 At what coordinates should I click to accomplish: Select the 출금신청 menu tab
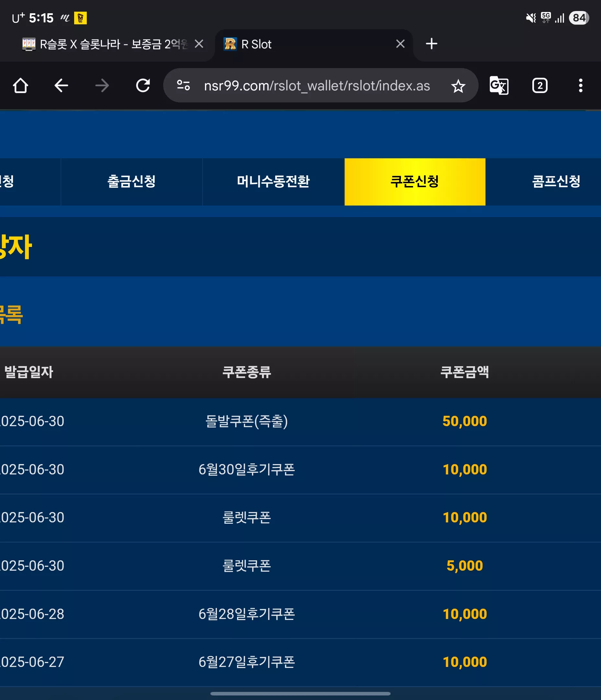(x=131, y=181)
